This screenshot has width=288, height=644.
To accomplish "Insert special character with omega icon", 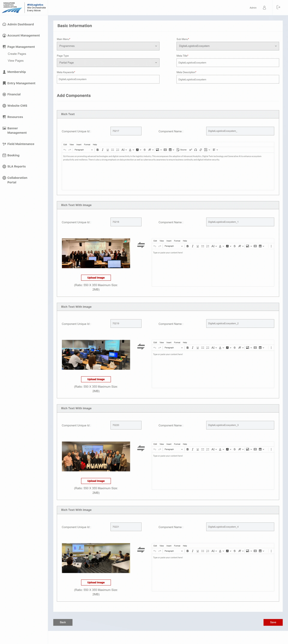I will pyautogui.click(x=196, y=150).
